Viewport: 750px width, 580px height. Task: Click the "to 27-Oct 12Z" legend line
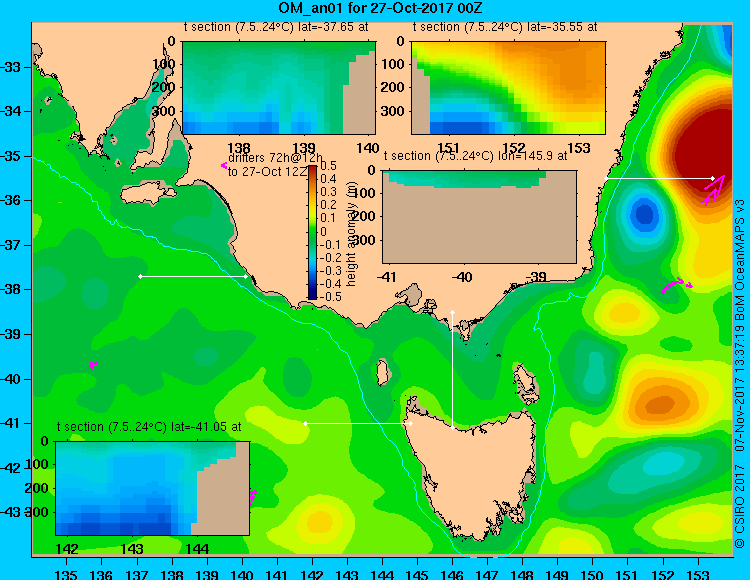tap(267, 172)
